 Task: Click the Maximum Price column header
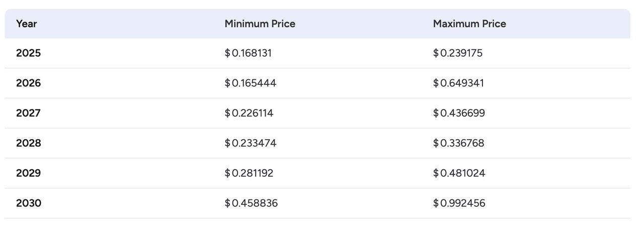[469, 24]
